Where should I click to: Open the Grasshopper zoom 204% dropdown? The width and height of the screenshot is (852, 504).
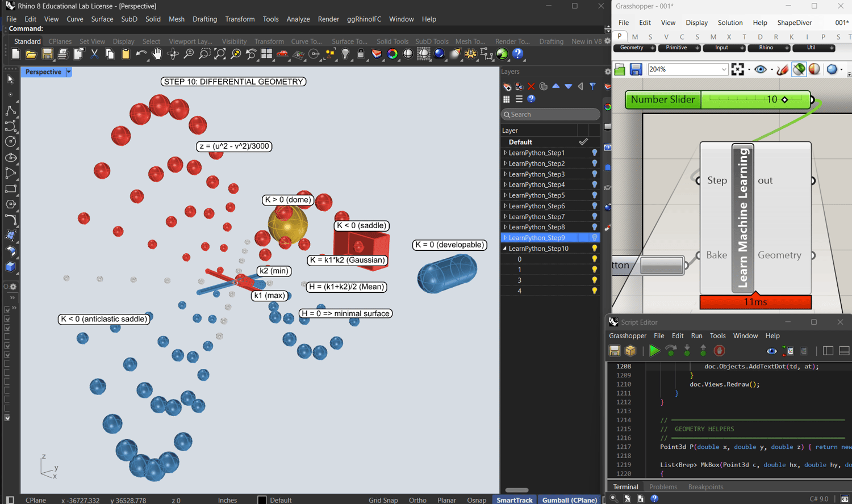click(x=724, y=69)
